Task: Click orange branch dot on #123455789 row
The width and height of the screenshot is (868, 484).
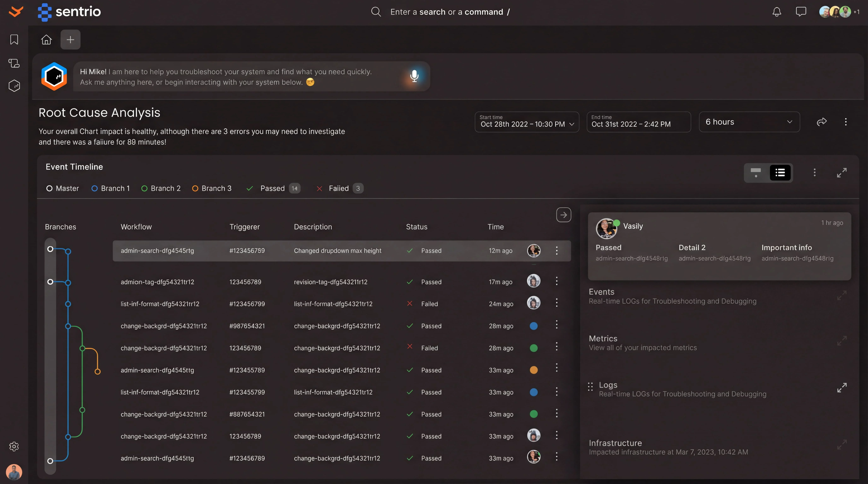Action: click(x=534, y=370)
